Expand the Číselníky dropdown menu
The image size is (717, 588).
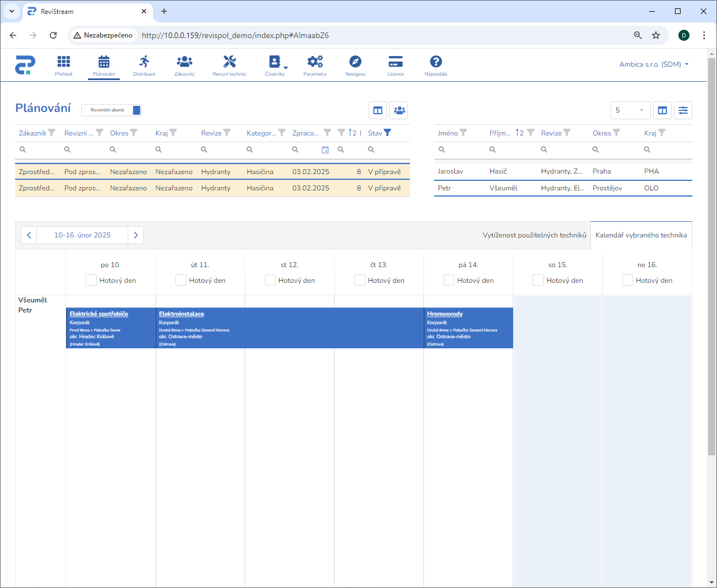point(276,63)
